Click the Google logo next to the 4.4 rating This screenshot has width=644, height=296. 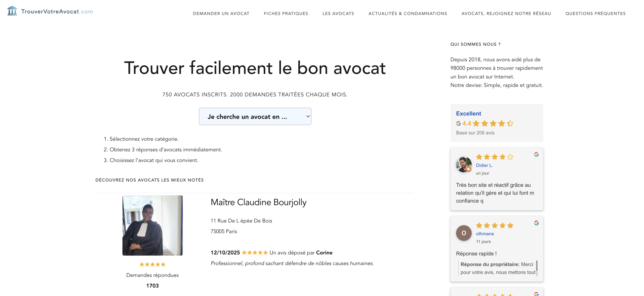[458, 123]
